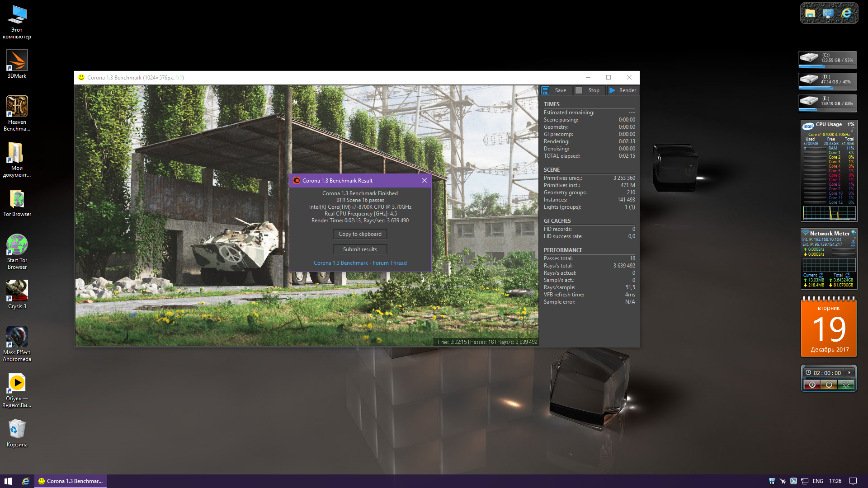Click Submit results button
This screenshot has width=868, height=488.
(360, 249)
